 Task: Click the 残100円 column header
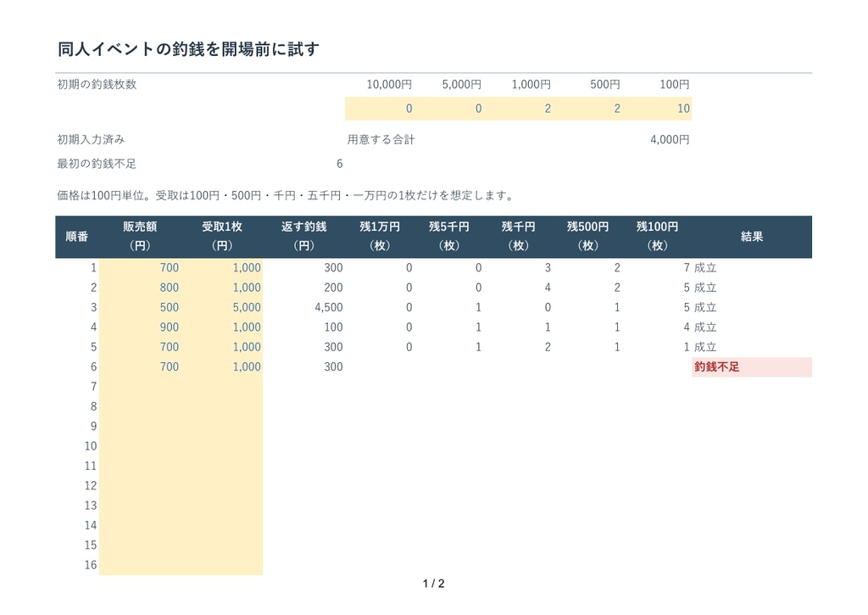click(x=657, y=236)
